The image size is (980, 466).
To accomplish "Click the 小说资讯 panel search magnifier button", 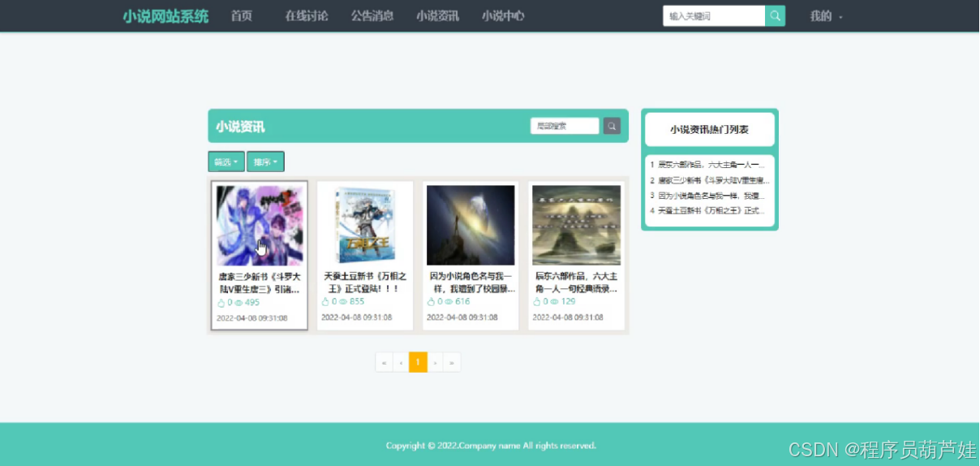I will [x=612, y=126].
